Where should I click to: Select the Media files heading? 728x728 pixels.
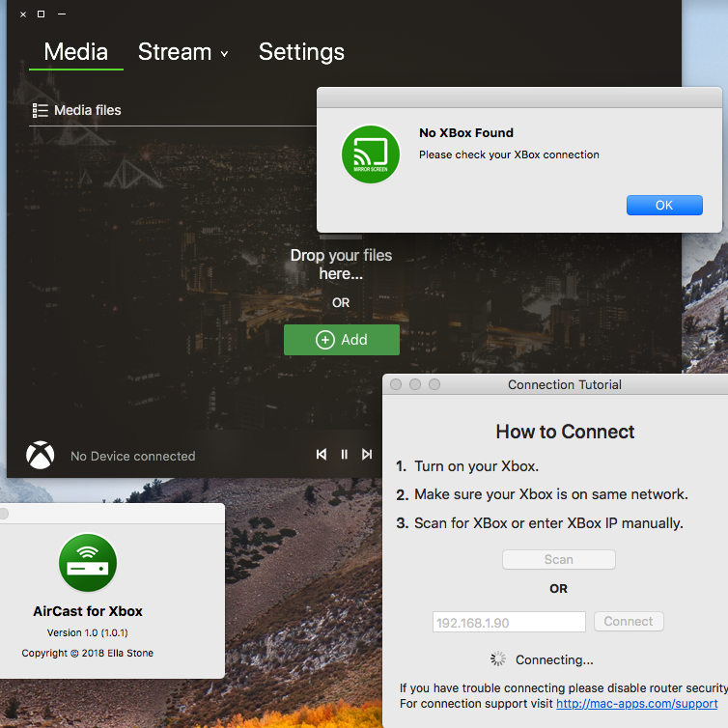click(87, 110)
